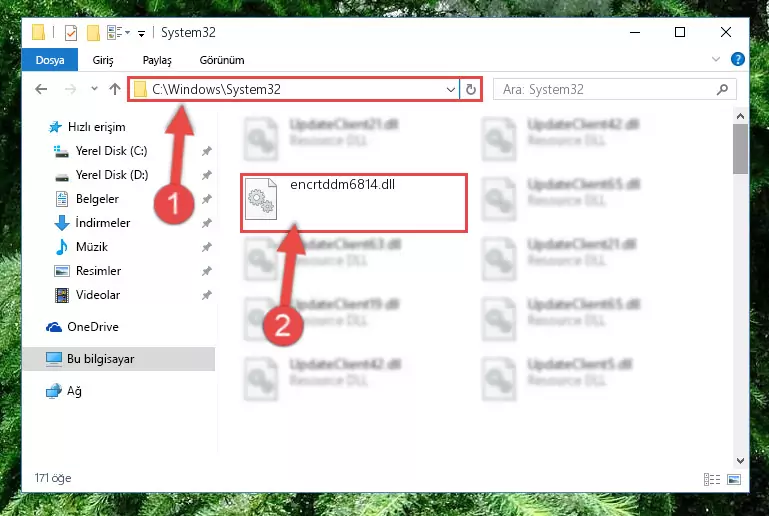Refresh the System32 folder view
This screenshot has width=769, height=516.
[470, 89]
